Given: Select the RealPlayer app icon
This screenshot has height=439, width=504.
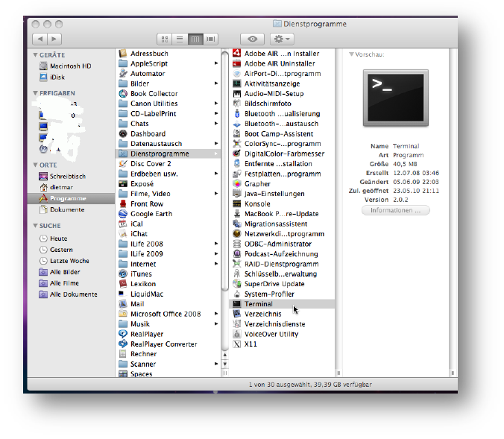Looking at the screenshot, I should pyautogui.click(x=123, y=334).
